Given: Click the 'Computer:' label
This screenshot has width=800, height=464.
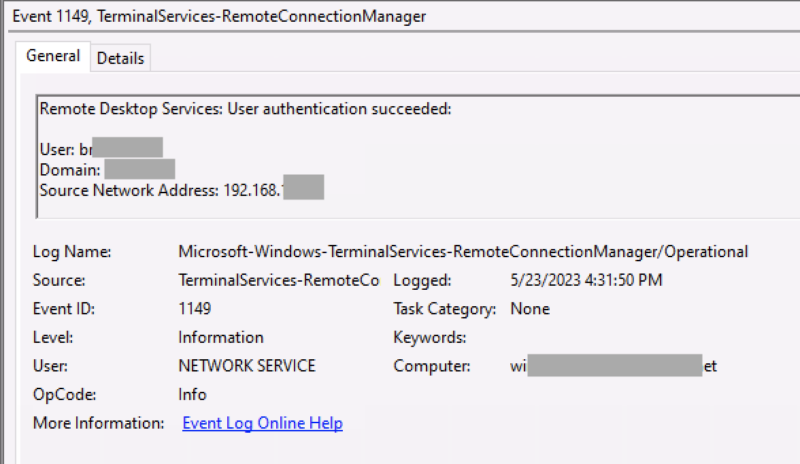Looking at the screenshot, I should [432, 366].
